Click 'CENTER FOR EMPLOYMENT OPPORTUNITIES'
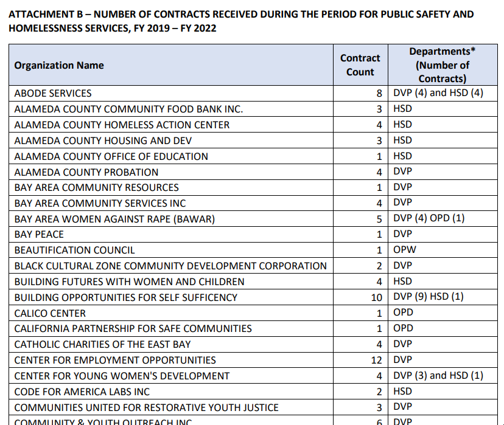The image size is (504, 425). click(x=115, y=360)
